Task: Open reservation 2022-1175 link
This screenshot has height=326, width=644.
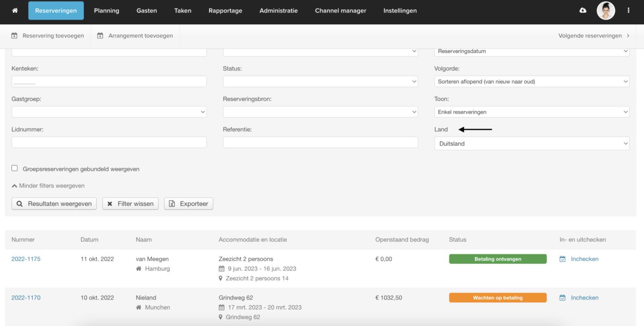Action: tap(26, 259)
